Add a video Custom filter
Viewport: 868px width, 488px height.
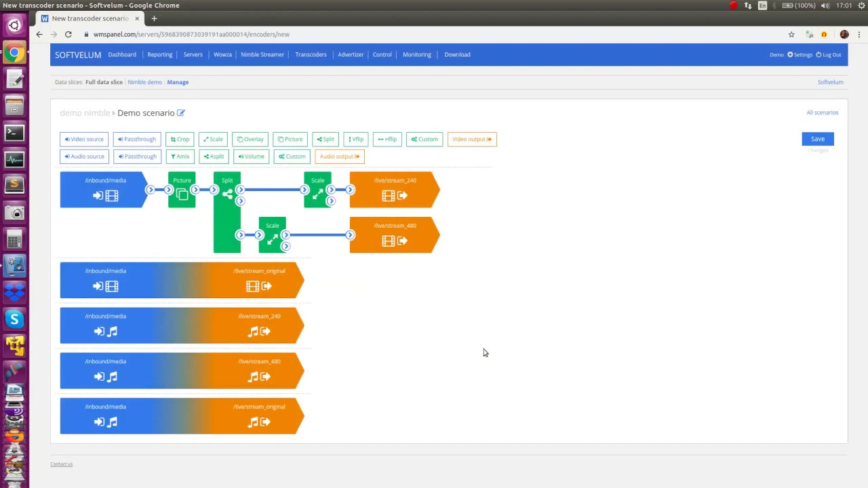425,139
